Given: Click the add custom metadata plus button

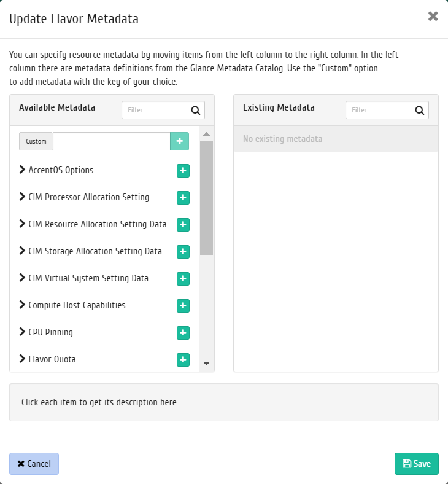Looking at the screenshot, I should click(179, 141).
